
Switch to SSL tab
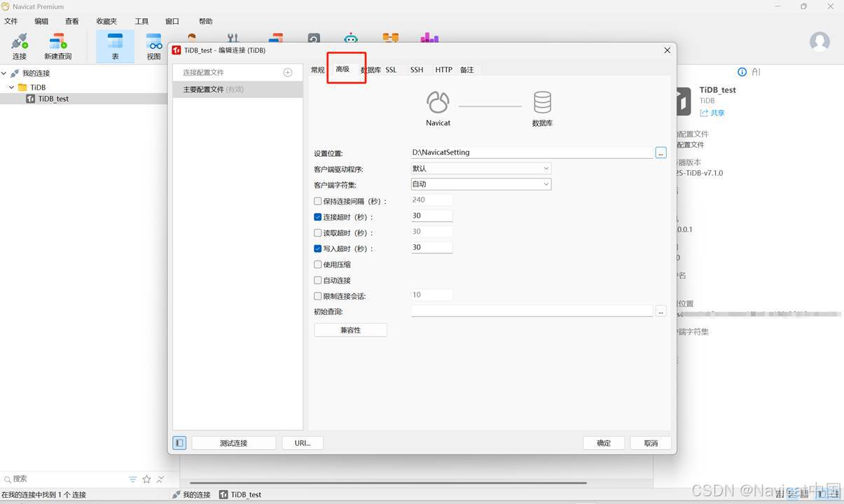[391, 70]
